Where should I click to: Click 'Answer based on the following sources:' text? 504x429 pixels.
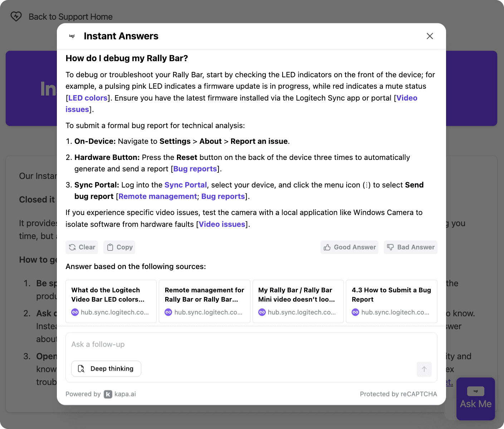(x=136, y=267)
